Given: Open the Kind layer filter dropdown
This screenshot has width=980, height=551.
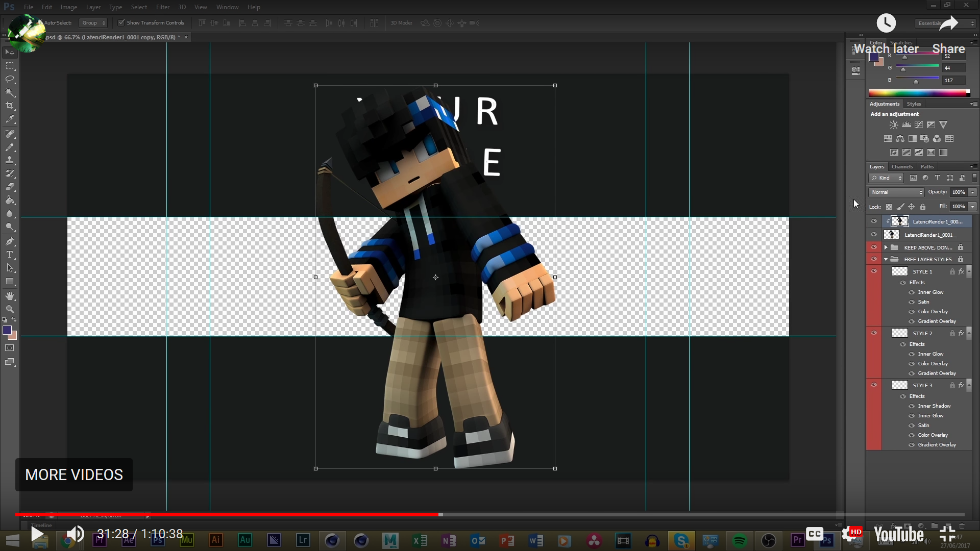Looking at the screenshot, I should pyautogui.click(x=886, y=178).
